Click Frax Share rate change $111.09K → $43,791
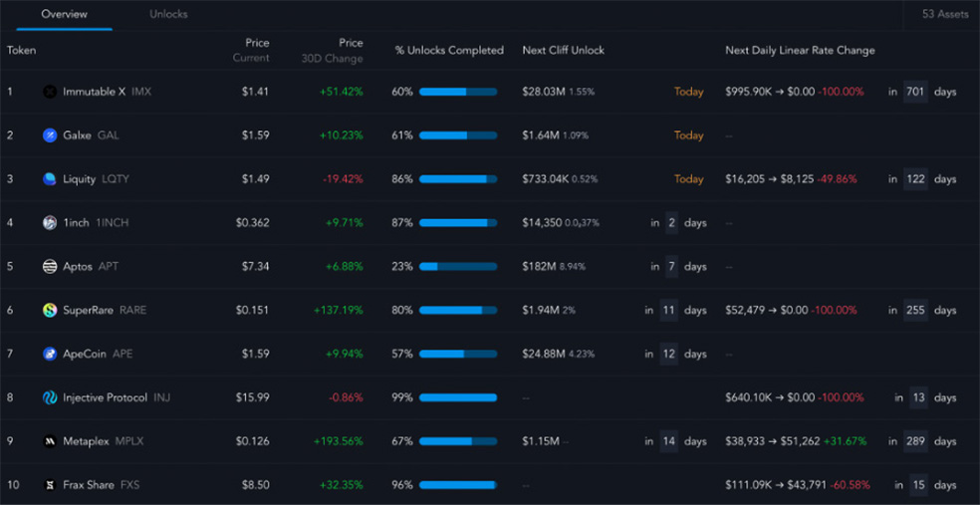980x505 pixels. point(776,485)
